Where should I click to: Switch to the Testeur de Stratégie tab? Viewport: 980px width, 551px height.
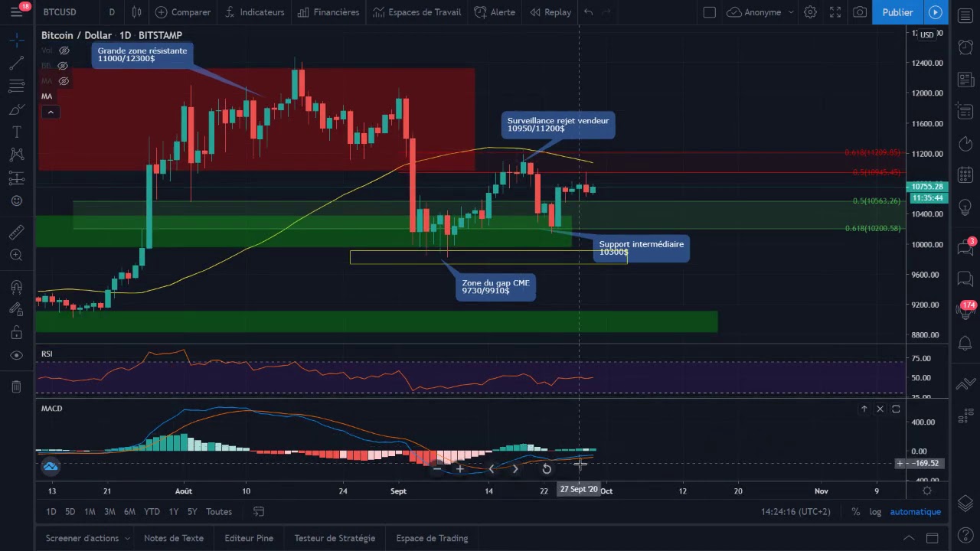pyautogui.click(x=335, y=538)
